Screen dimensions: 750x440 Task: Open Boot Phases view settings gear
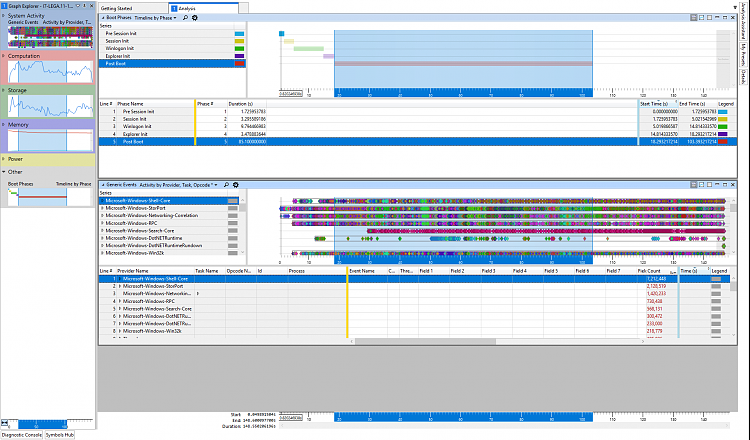[x=195, y=18]
